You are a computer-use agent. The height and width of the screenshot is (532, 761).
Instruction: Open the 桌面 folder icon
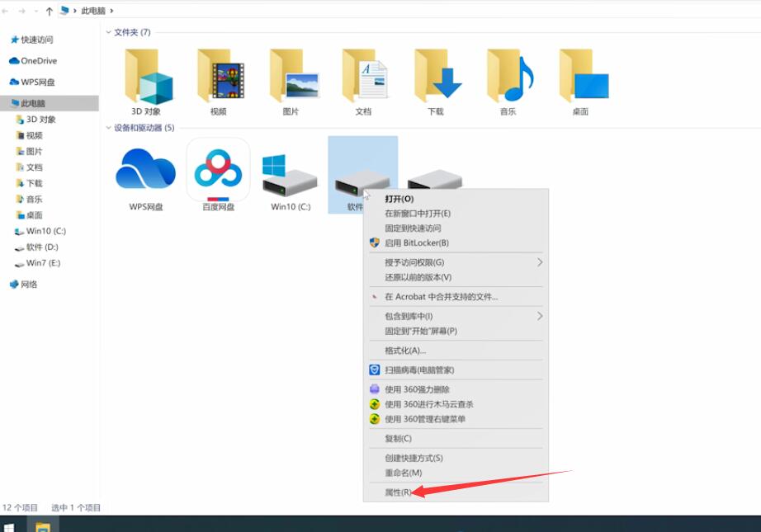pyautogui.click(x=584, y=76)
